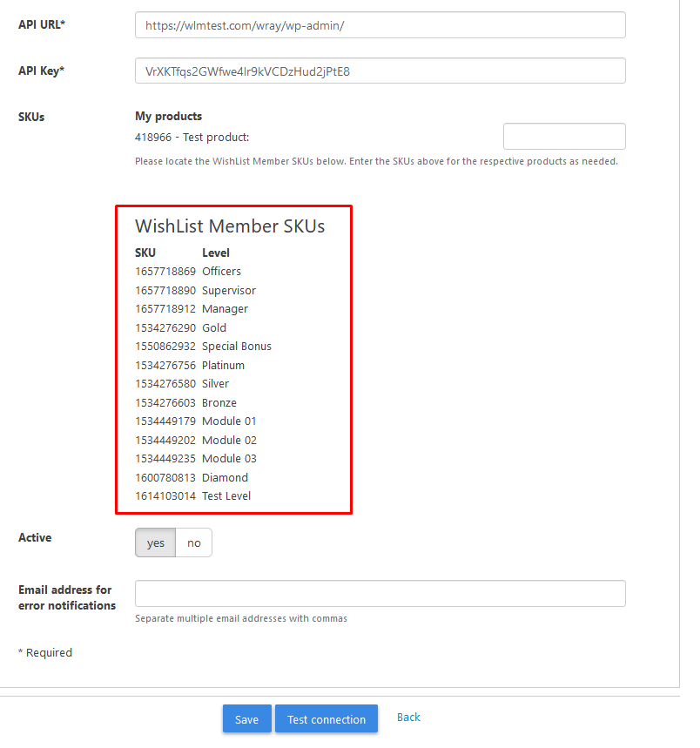Image resolution: width=700 pixels, height=748 pixels.
Task: Select SKU 1550862932 text
Action: coord(165,347)
